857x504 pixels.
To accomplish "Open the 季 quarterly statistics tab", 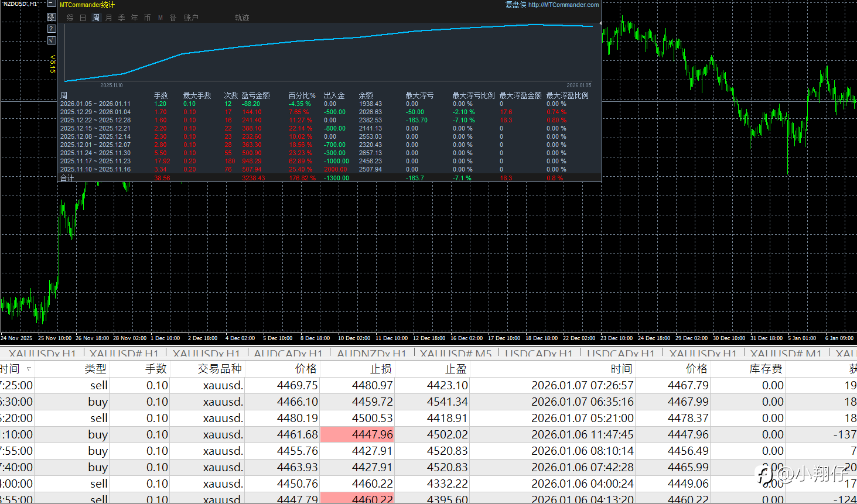I will [x=122, y=18].
